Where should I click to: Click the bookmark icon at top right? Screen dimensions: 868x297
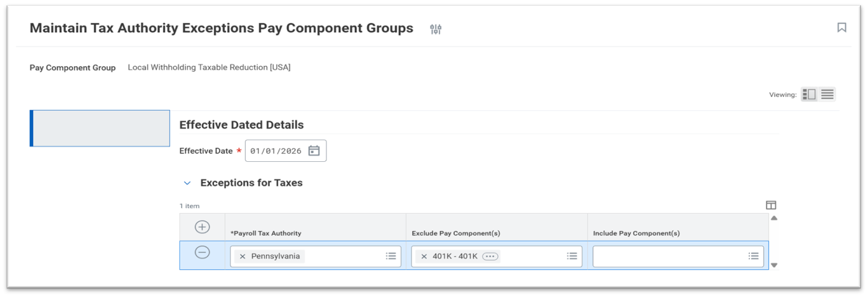(841, 27)
